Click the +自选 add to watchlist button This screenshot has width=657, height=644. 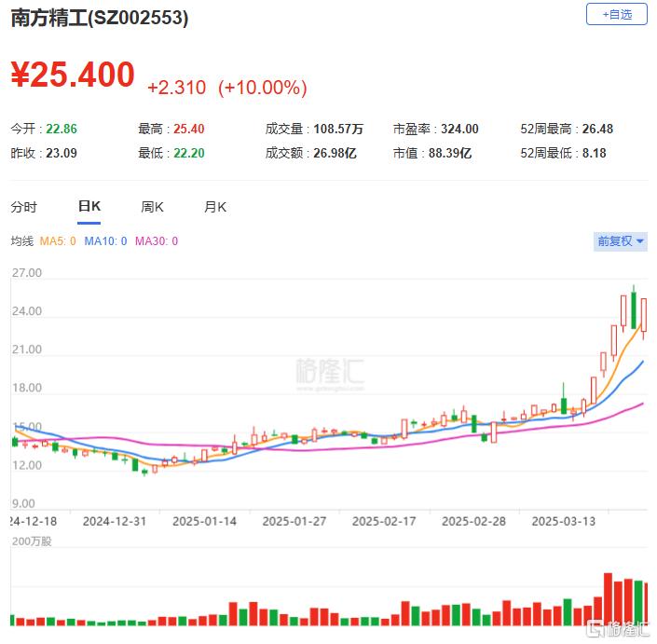click(x=616, y=14)
